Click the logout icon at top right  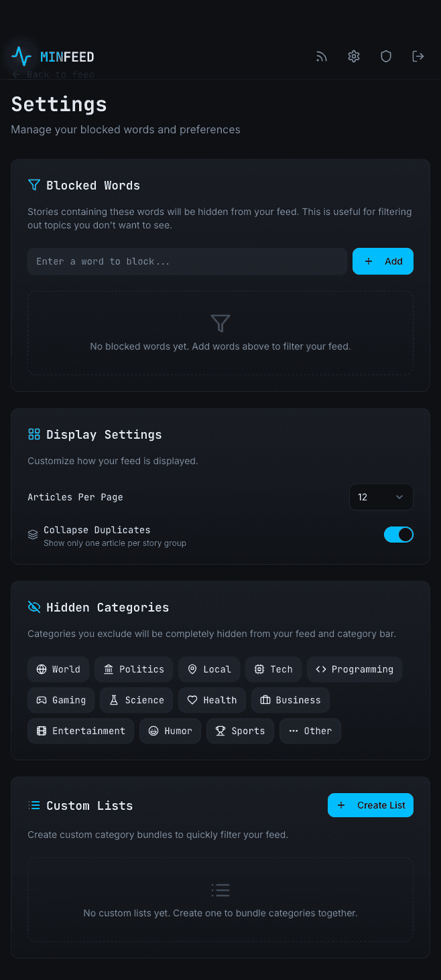click(418, 56)
